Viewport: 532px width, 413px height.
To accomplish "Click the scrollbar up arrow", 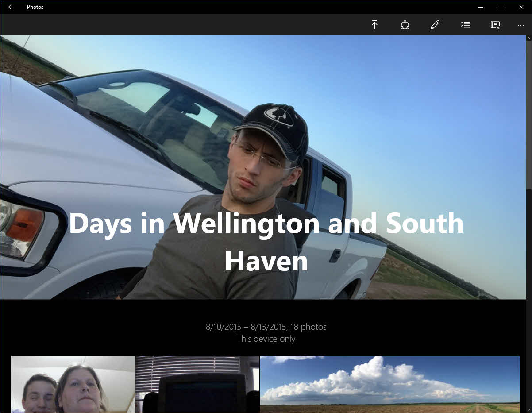I will (x=528, y=39).
